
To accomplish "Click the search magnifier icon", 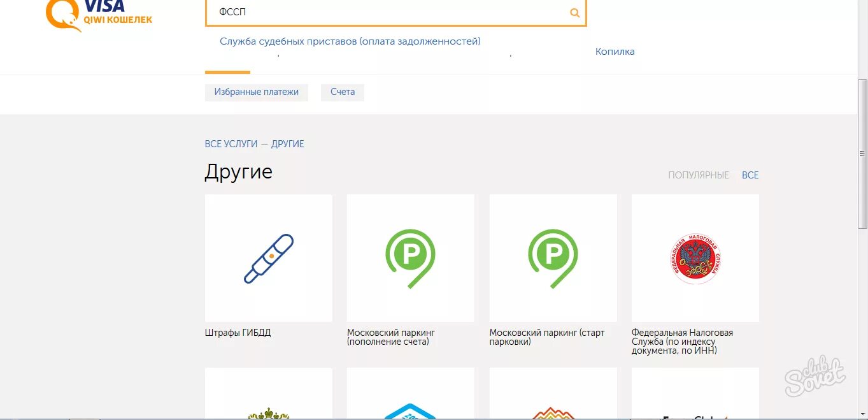I will pos(574,13).
